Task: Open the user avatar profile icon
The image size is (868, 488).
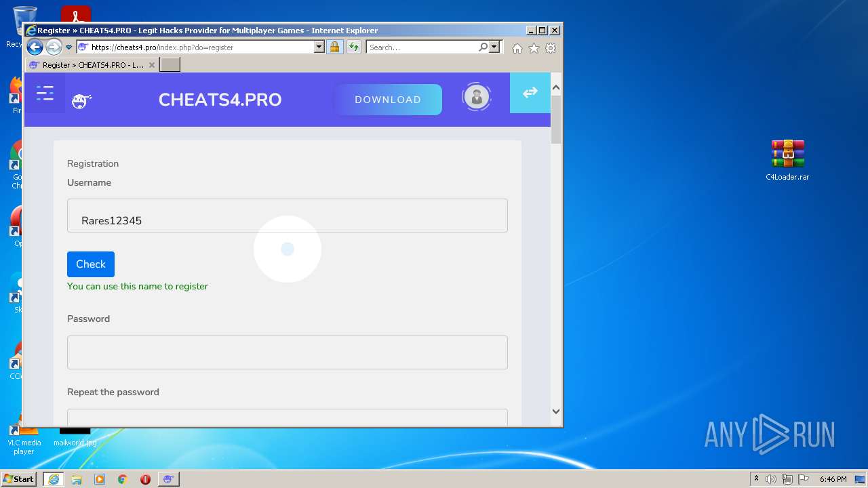Action: click(x=477, y=98)
